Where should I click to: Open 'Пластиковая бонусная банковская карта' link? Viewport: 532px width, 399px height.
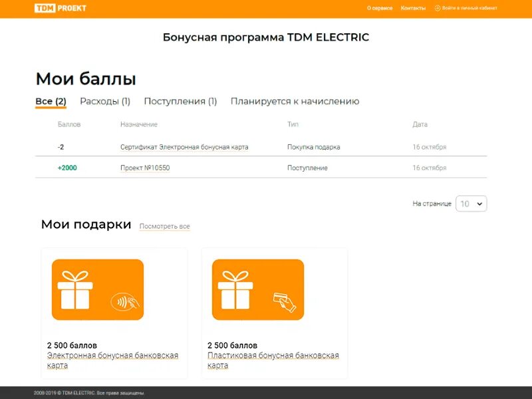coord(273,360)
